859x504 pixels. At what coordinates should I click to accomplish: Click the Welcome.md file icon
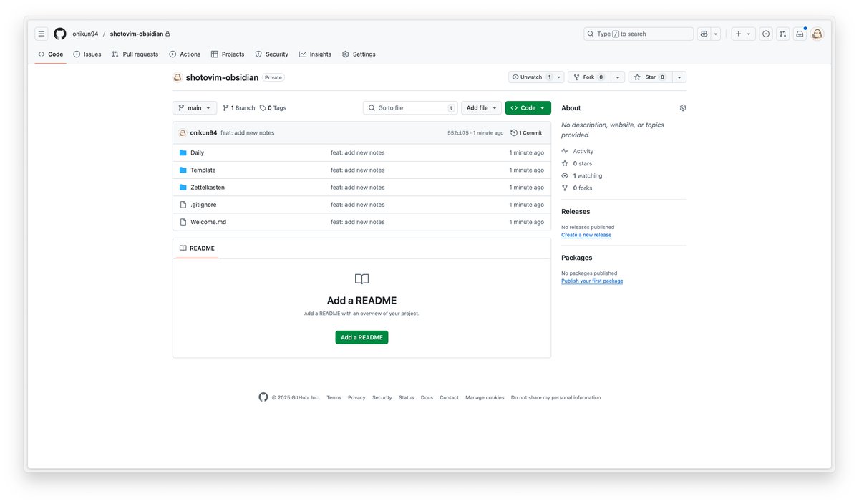(183, 222)
